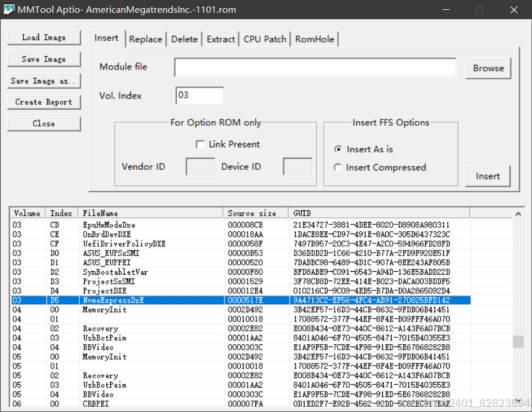Select Recovery in volume 05

pos(241,375)
